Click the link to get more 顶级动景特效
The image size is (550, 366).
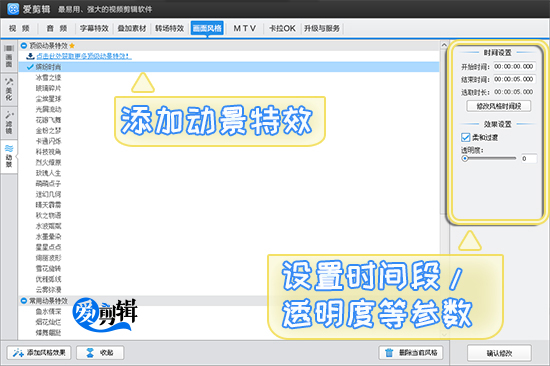[x=84, y=56]
